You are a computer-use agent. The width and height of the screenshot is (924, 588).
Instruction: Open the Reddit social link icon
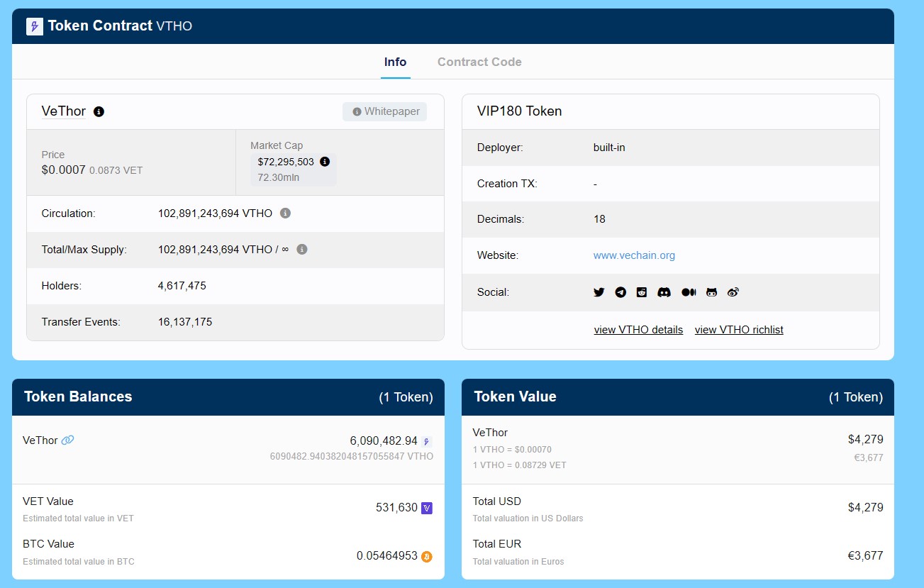pos(642,292)
